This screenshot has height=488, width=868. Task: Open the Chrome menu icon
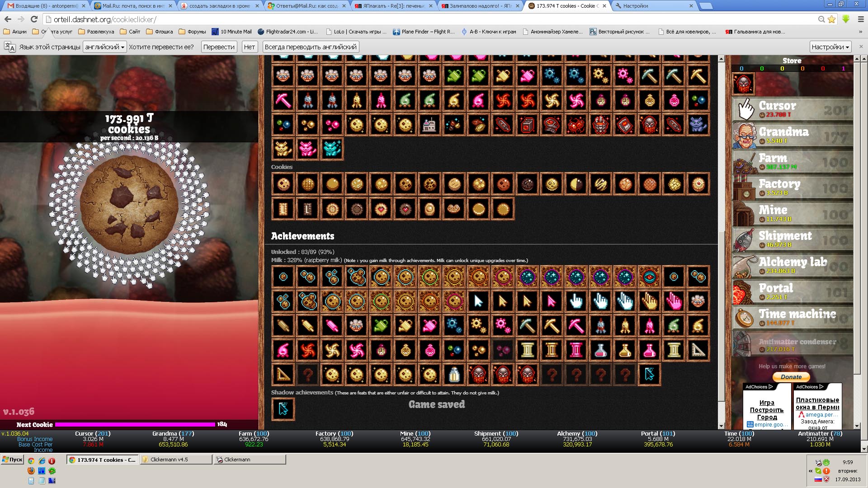tap(861, 19)
